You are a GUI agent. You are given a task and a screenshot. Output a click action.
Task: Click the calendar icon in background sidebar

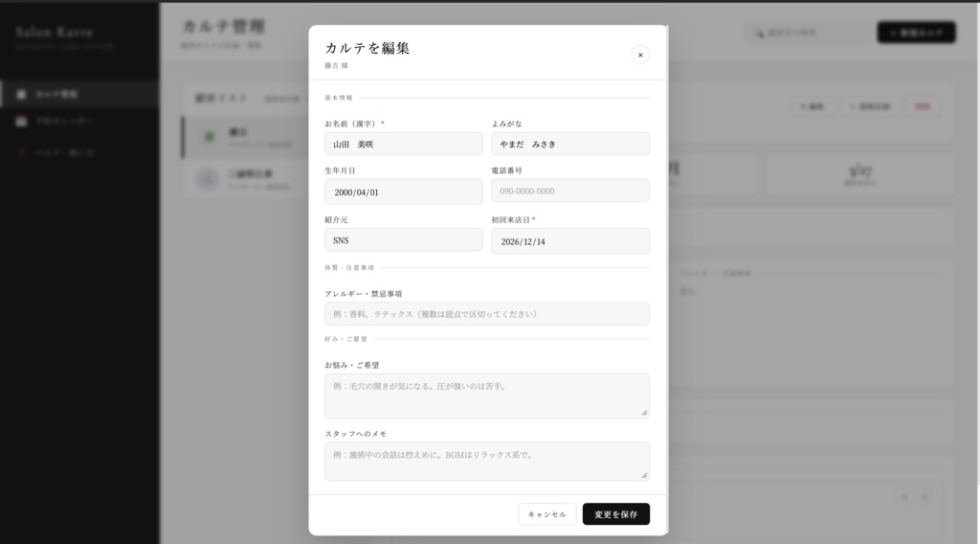(21, 121)
